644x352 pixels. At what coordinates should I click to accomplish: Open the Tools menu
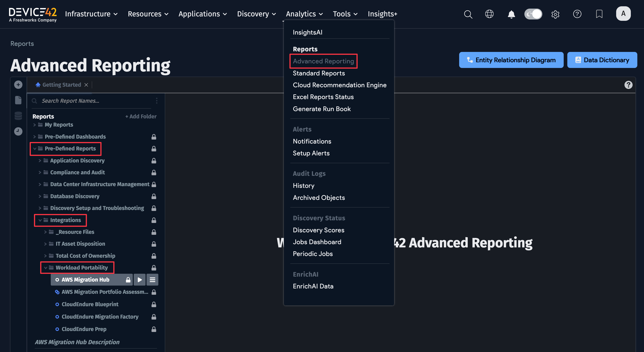point(345,14)
